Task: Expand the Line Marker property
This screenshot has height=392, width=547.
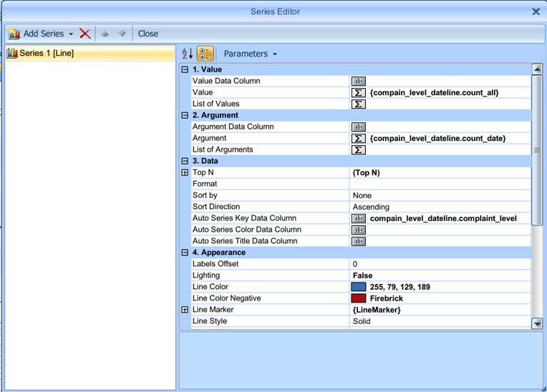Action: [x=185, y=310]
